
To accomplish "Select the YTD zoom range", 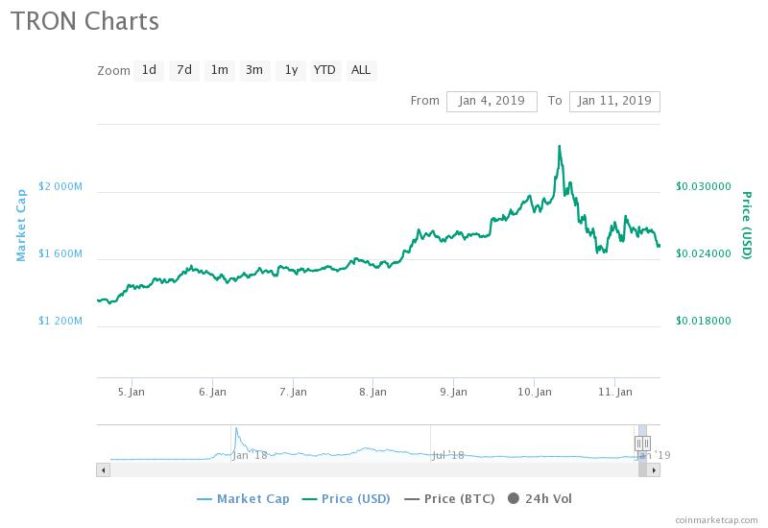I will point(325,70).
